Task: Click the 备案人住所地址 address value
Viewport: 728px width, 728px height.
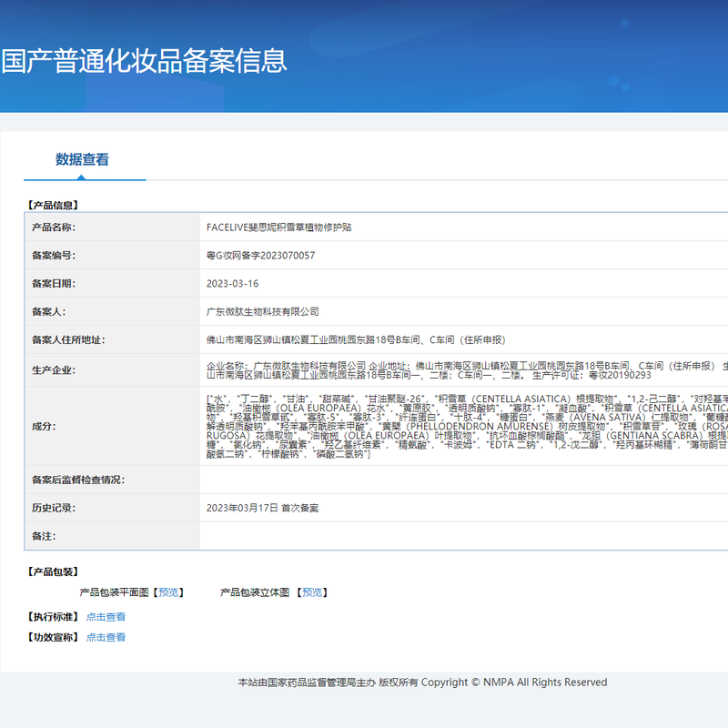Action: point(355,340)
